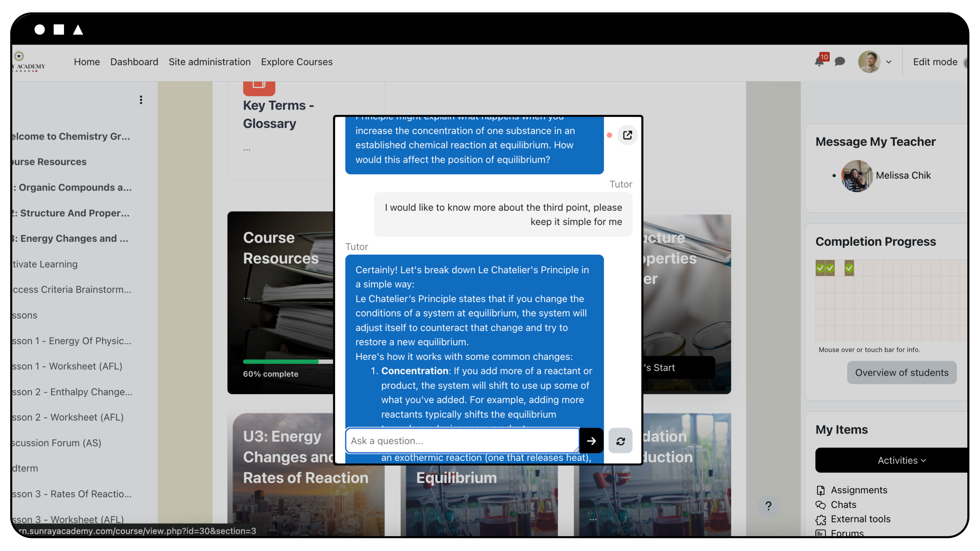Expand the user menu chevron
Viewport: 980px width, 551px height.
click(x=889, y=62)
